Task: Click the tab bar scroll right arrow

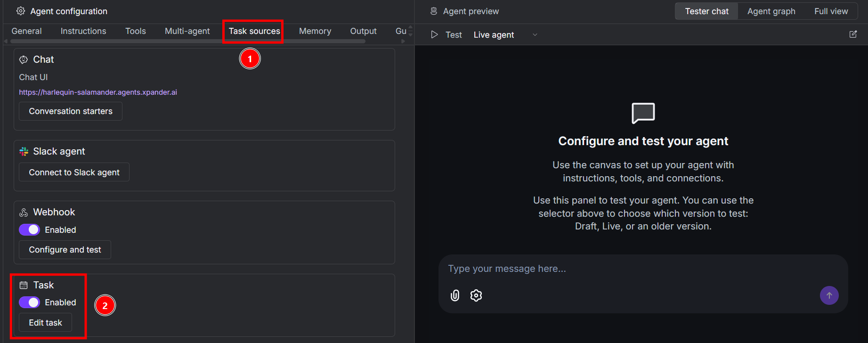Action: 403,41
